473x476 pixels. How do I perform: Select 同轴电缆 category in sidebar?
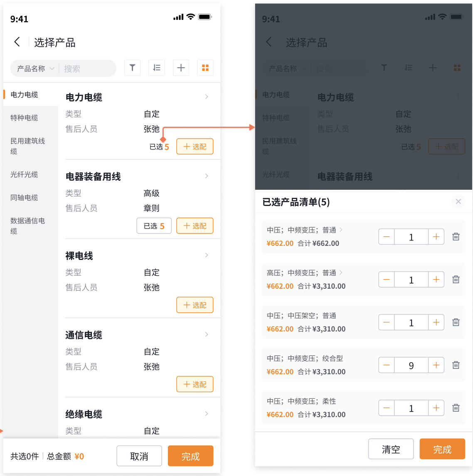pyautogui.click(x=24, y=198)
